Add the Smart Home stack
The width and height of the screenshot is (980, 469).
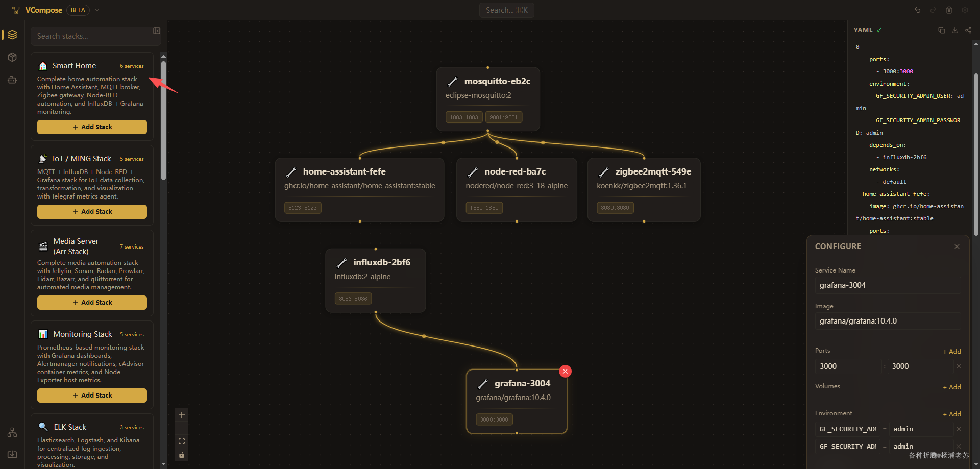coord(92,127)
